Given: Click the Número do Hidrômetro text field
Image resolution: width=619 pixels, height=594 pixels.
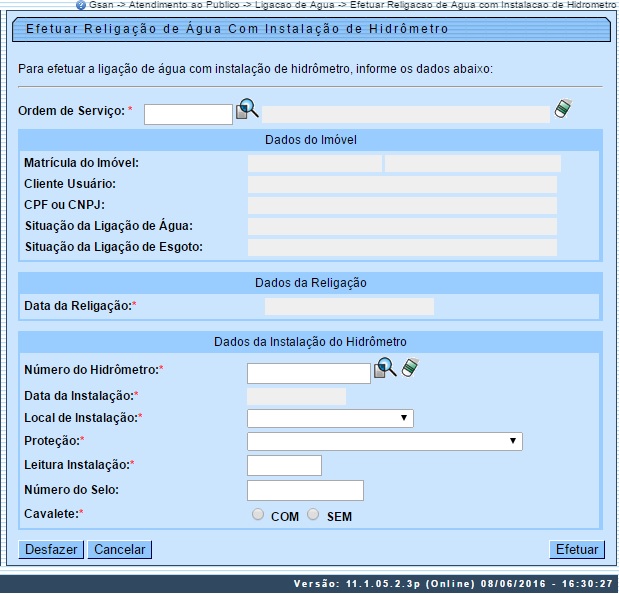Looking at the screenshot, I should pyautogui.click(x=309, y=373).
